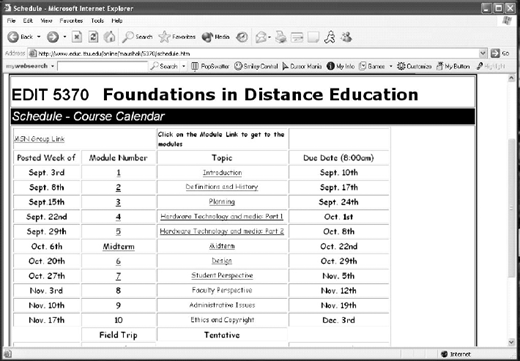This screenshot has height=361, width=520.
Task: Open the Search pane in the toolbar
Action: (x=137, y=37)
